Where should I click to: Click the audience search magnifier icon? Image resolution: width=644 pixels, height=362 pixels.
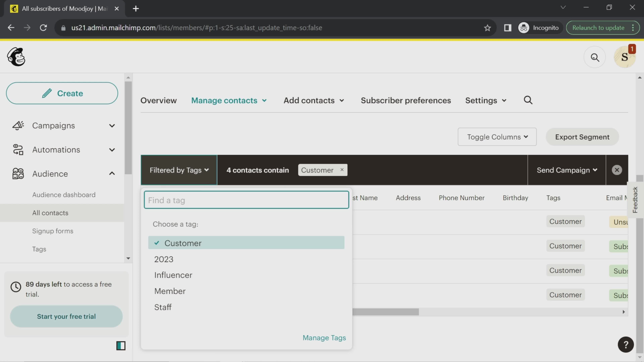(x=528, y=100)
